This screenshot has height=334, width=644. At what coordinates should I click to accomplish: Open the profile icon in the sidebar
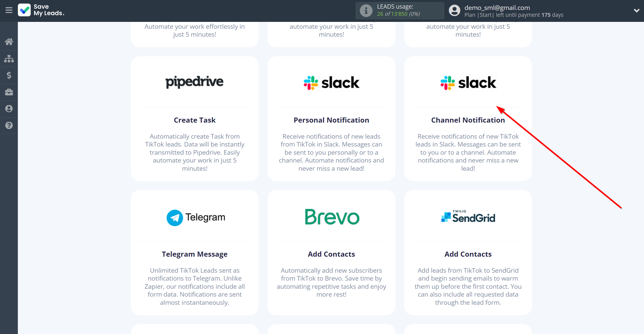click(x=9, y=109)
